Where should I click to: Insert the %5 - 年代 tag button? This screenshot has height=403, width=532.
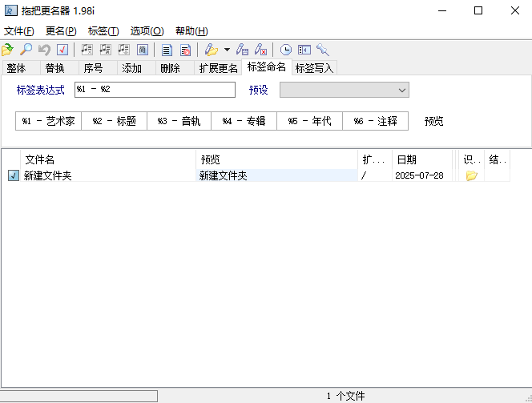(310, 121)
